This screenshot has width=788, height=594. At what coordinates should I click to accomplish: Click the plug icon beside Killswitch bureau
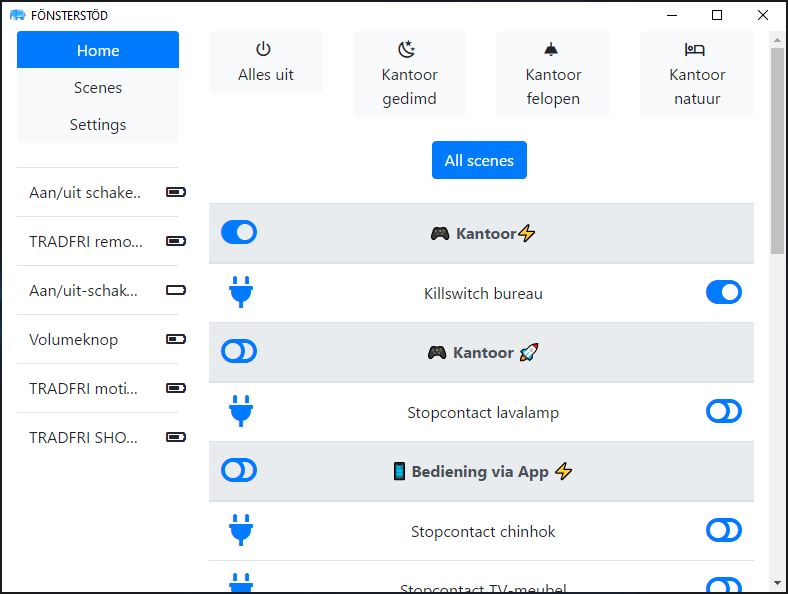point(240,293)
